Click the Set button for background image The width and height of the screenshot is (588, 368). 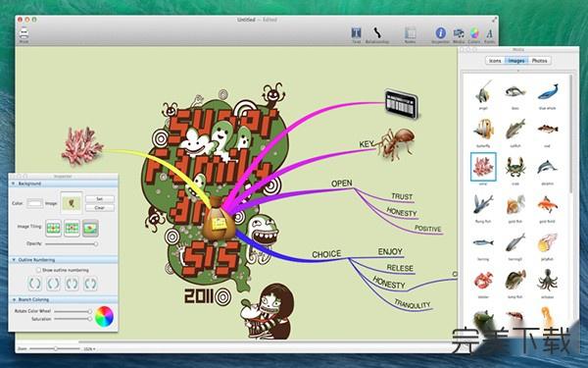click(x=100, y=198)
